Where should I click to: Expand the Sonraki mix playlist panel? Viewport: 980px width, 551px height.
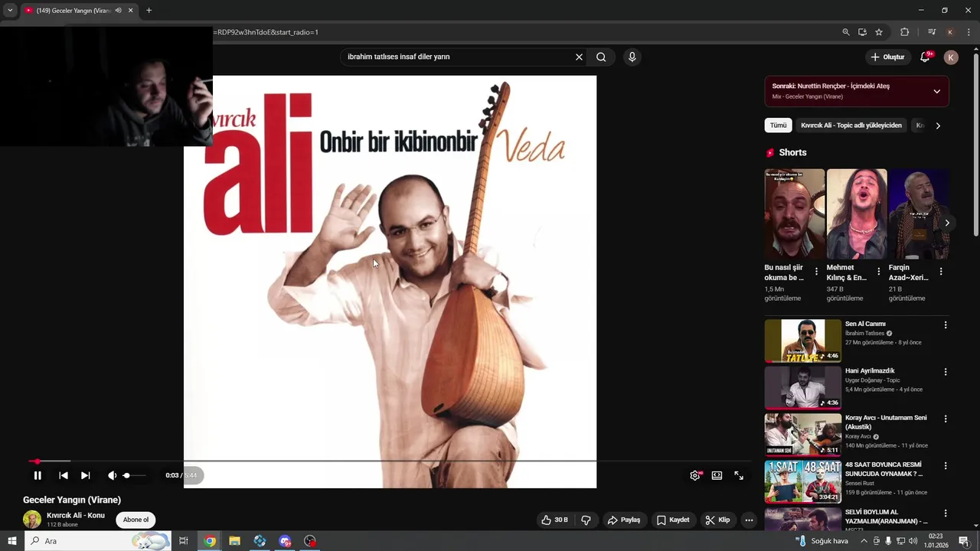936,91
